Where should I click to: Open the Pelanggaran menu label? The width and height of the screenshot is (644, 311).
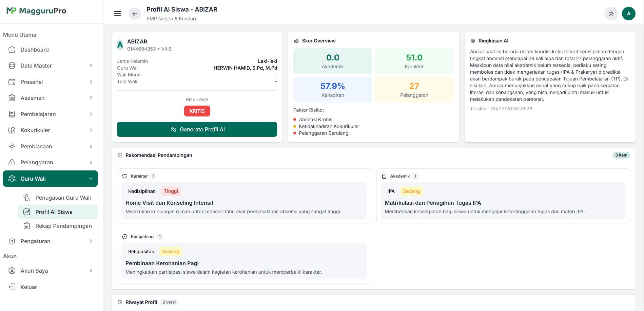[x=37, y=162]
